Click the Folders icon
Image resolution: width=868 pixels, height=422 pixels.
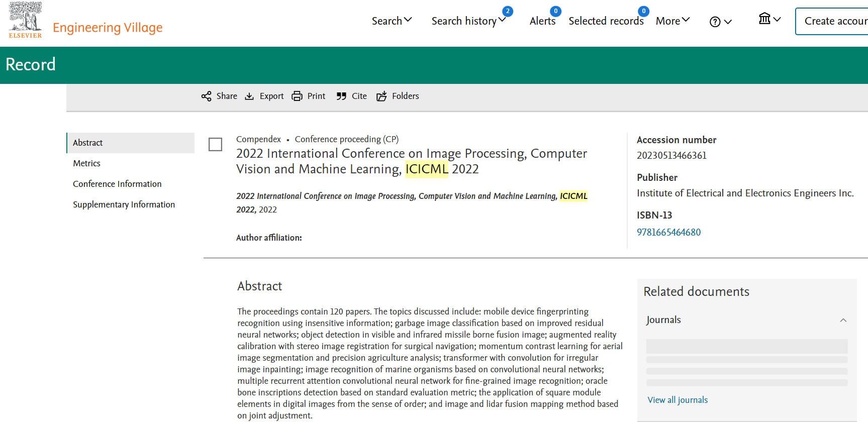click(x=381, y=96)
